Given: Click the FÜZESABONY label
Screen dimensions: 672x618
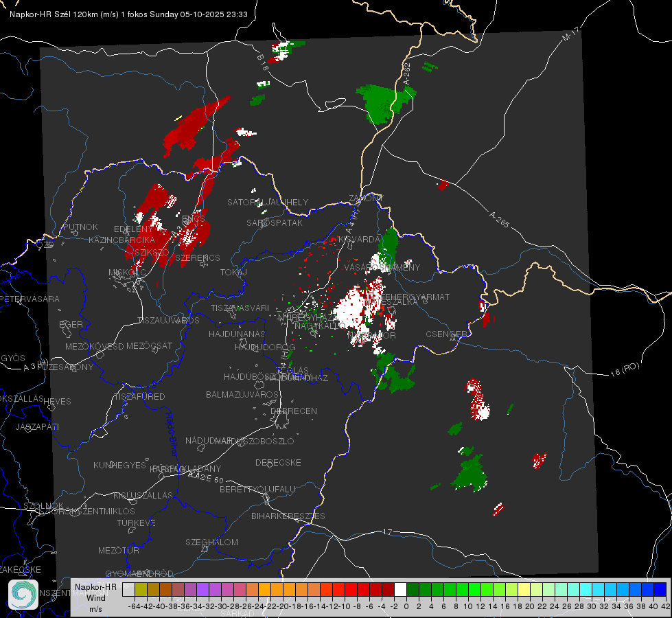Looking at the screenshot, I should (x=66, y=367).
